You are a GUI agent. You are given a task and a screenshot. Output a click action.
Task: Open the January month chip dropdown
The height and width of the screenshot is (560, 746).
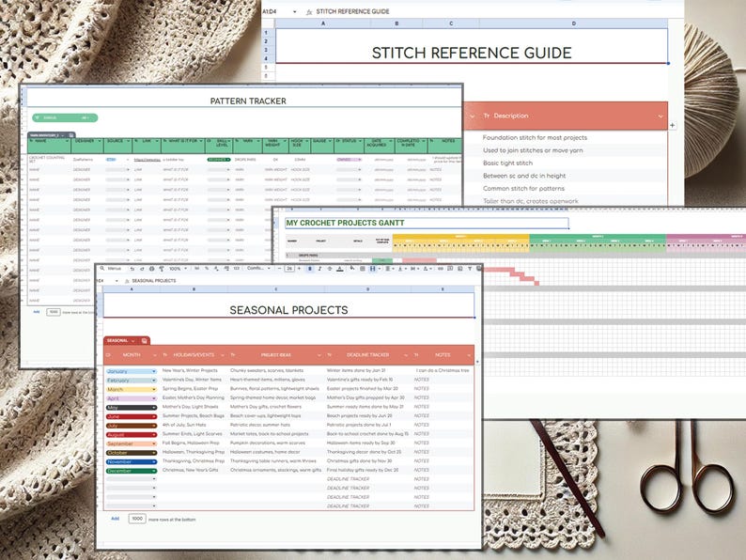[154, 371]
